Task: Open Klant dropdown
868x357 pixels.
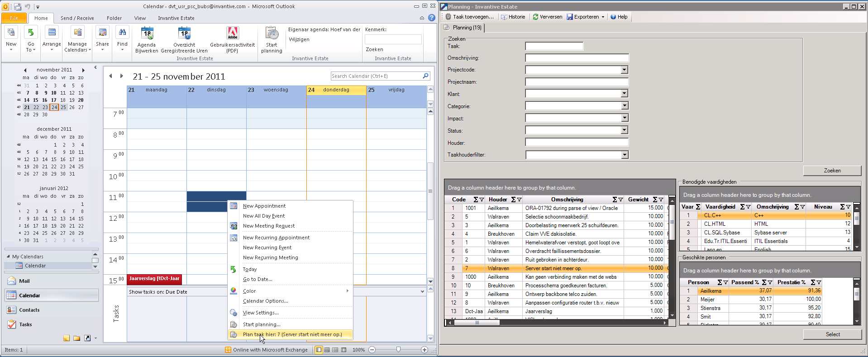Action: click(x=624, y=94)
